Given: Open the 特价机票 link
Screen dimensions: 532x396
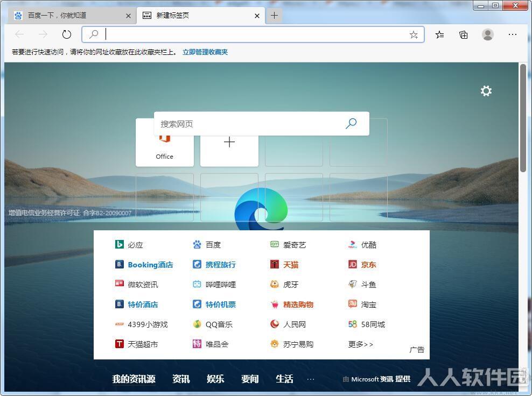Looking at the screenshot, I should [221, 305].
